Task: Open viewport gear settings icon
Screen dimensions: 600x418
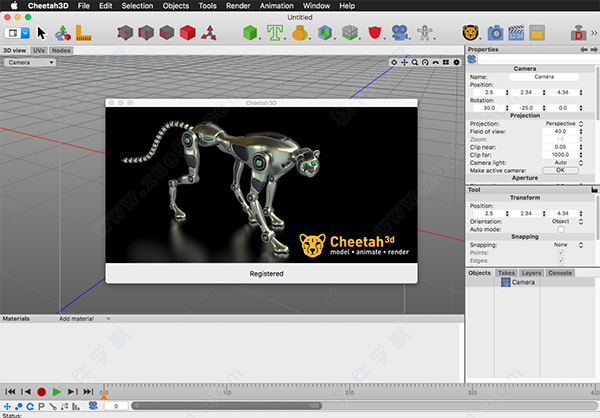Action: (x=457, y=62)
